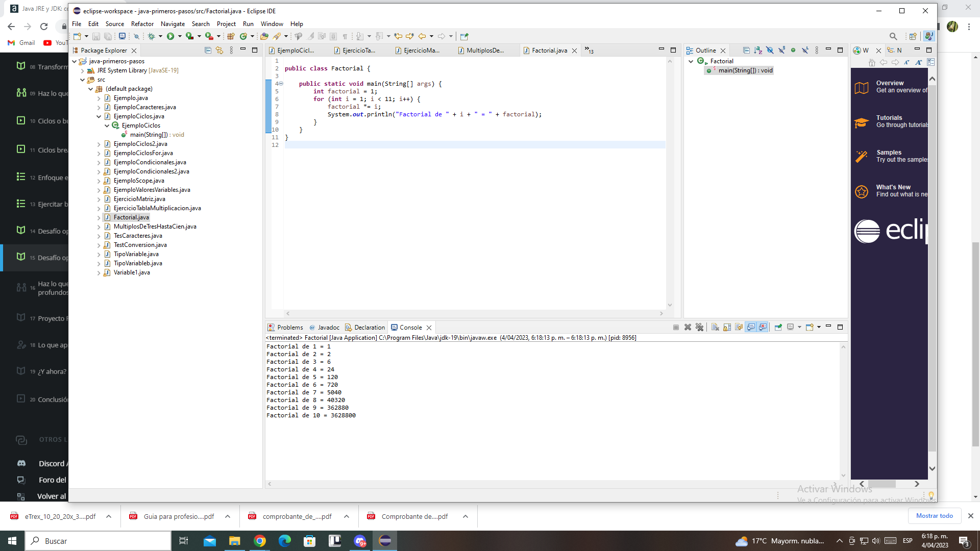Screen dimensions: 980x551
Task: Click the Package Explorer collapse all icon
Action: 208,50
